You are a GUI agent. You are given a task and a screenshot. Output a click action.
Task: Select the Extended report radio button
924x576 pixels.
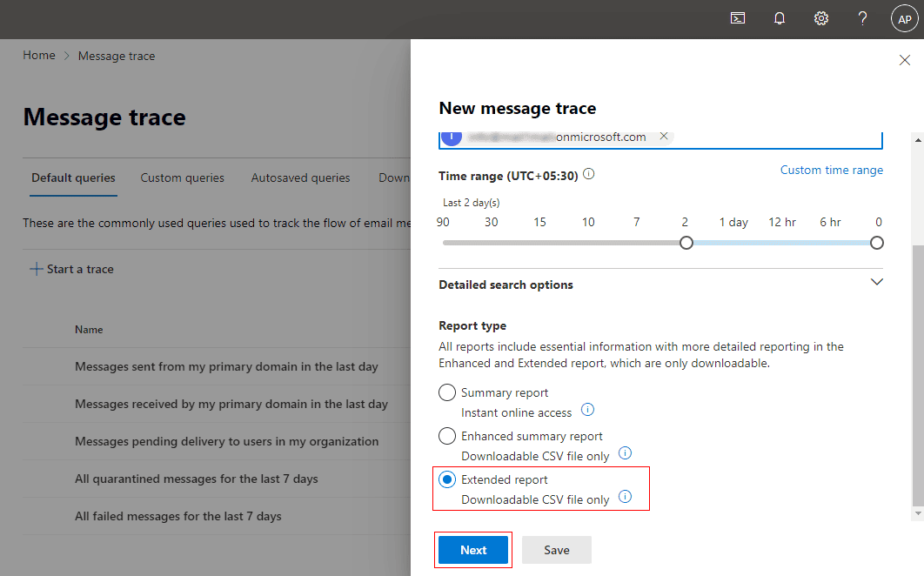click(x=447, y=479)
